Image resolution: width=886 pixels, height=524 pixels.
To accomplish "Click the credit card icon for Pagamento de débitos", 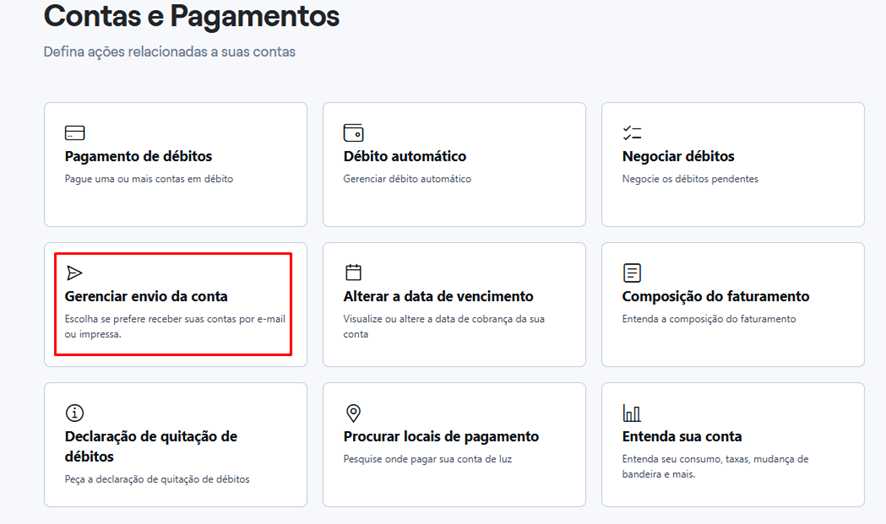I will coord(74,133).
